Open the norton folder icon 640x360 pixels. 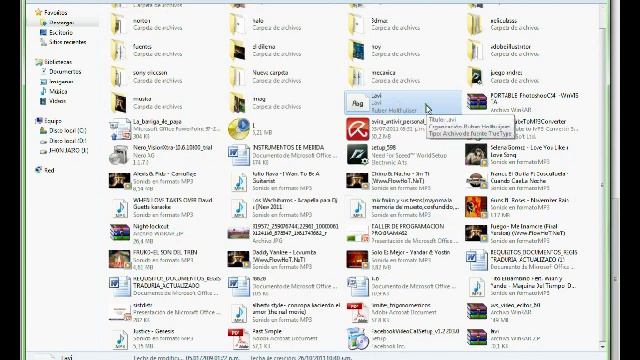(x=119, y=24)
